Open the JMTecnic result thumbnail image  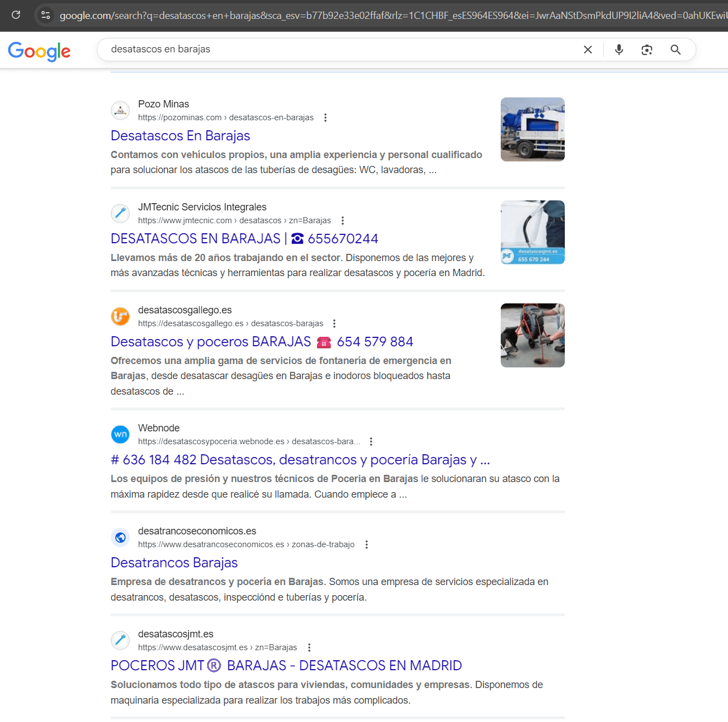click(532, 232)
